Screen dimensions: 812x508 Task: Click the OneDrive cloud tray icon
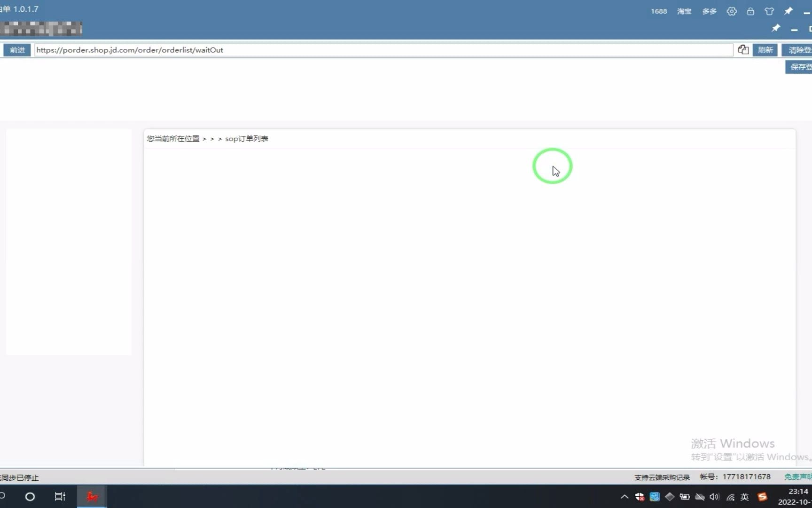pos(700,497)
